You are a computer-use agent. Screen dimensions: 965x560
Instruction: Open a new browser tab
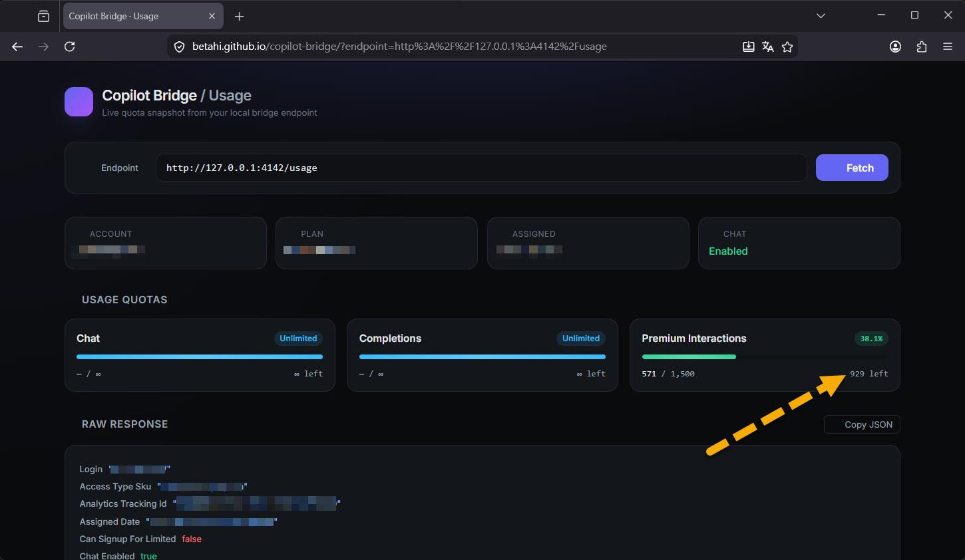coord(240,16)
